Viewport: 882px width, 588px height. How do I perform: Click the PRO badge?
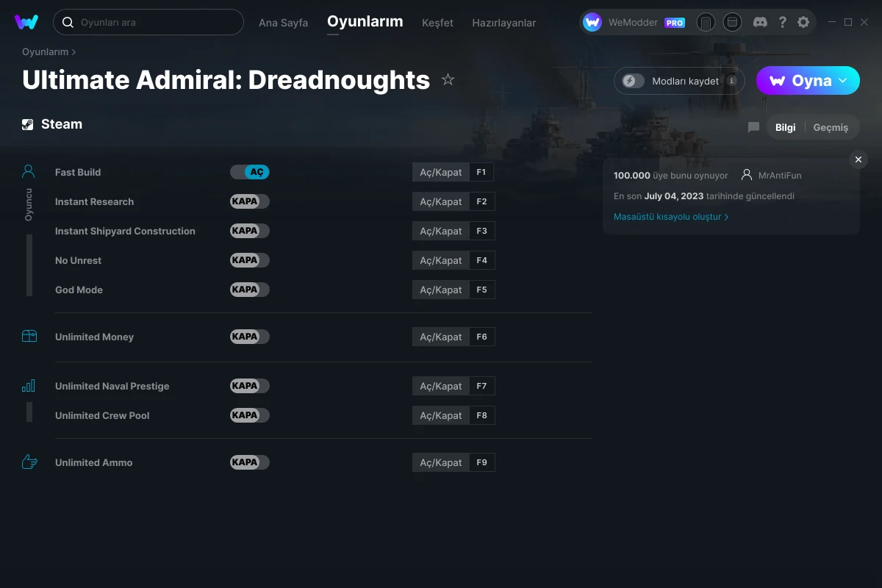click(675, 23)
